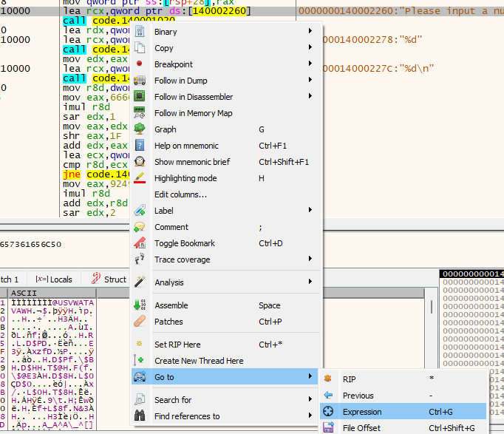Click the Set RIP Here star icon
The height and width of the screenshot is (434, 504).
point(140,344)
